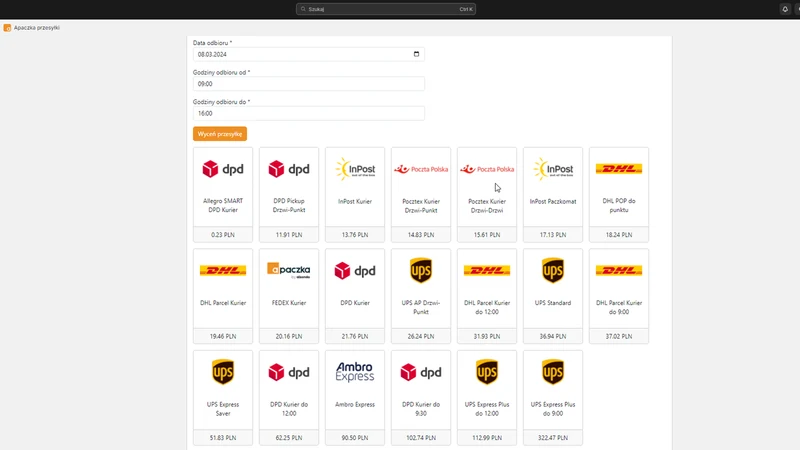This screenshot has width=800, height=450.
Task: Click the 37.02 PLN price
Action: point(619,336)
